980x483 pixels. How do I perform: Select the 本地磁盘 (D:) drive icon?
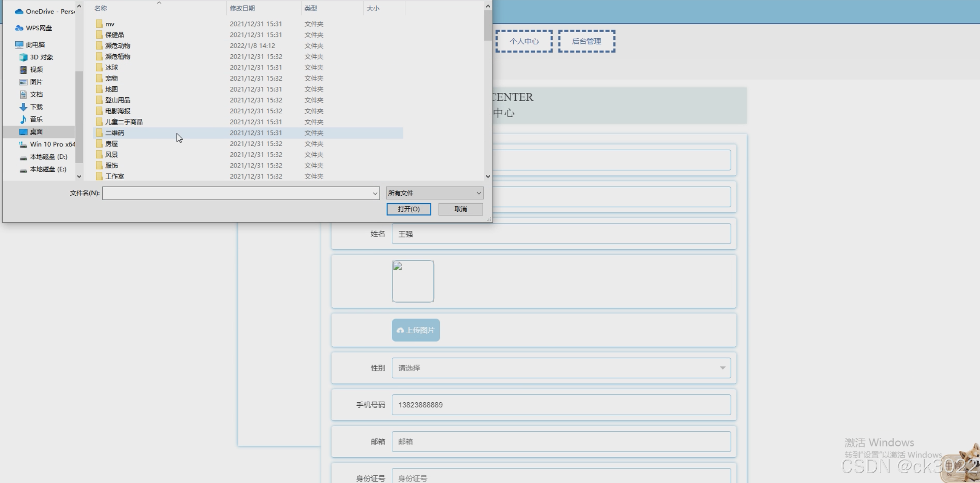pos(23,157)
